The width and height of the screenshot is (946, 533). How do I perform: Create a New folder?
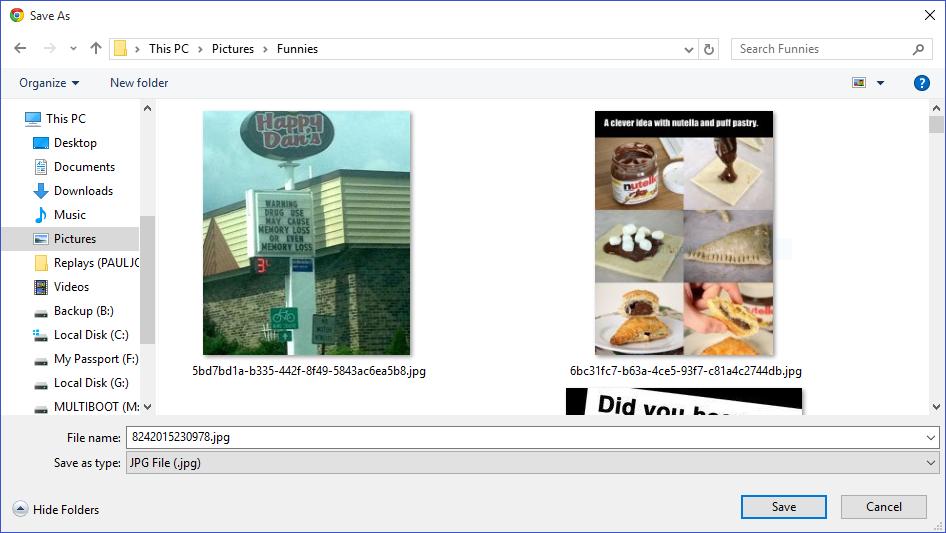[x=139, y=83]
